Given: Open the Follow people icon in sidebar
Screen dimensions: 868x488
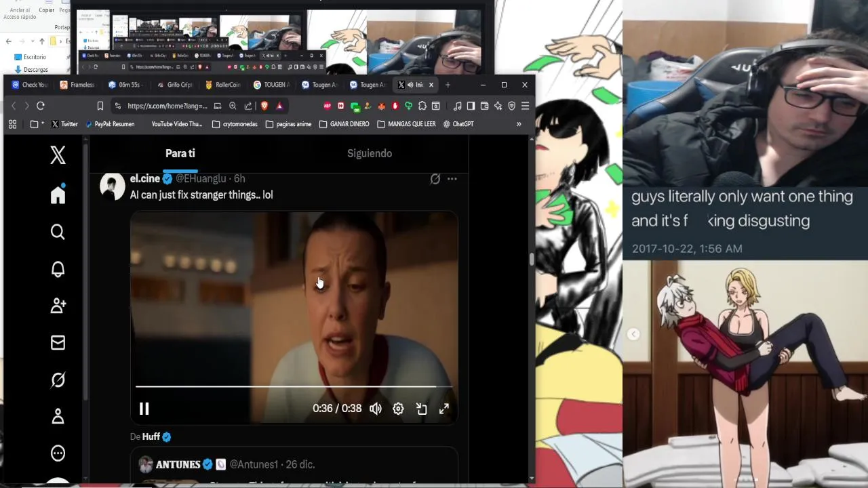Looking at the screenshot, I should coord(58,306).
